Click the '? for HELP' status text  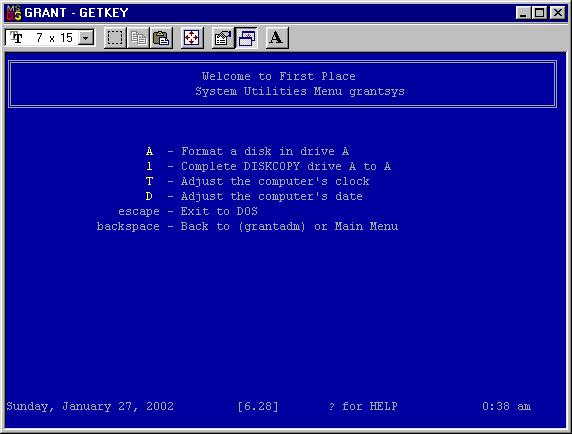tap(363, 406)
